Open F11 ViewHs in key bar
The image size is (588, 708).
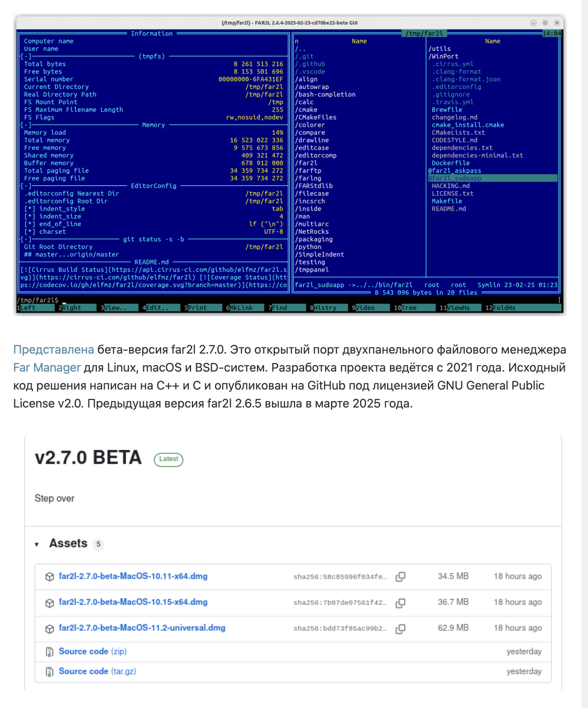coord(460,308)
